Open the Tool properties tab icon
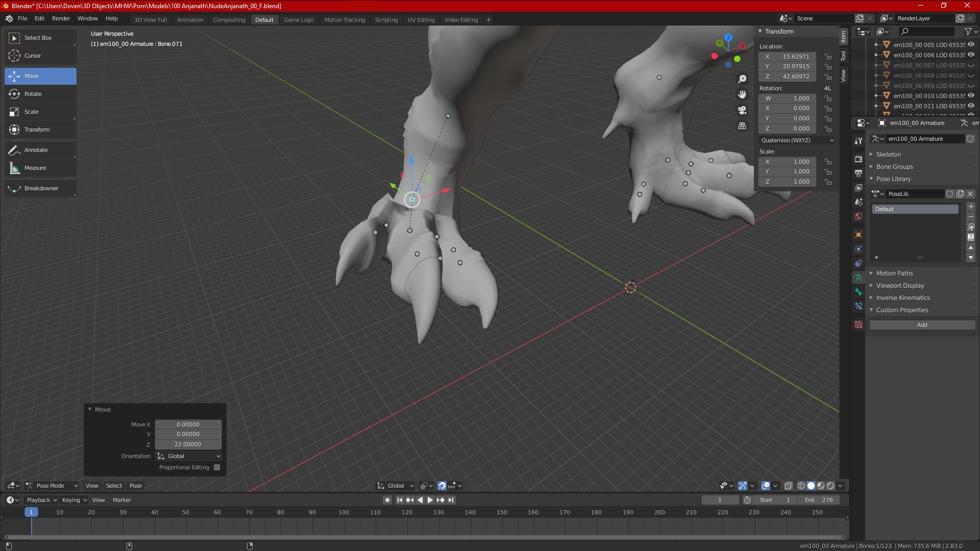Viewport: 980px width, 551px height. 858,141
